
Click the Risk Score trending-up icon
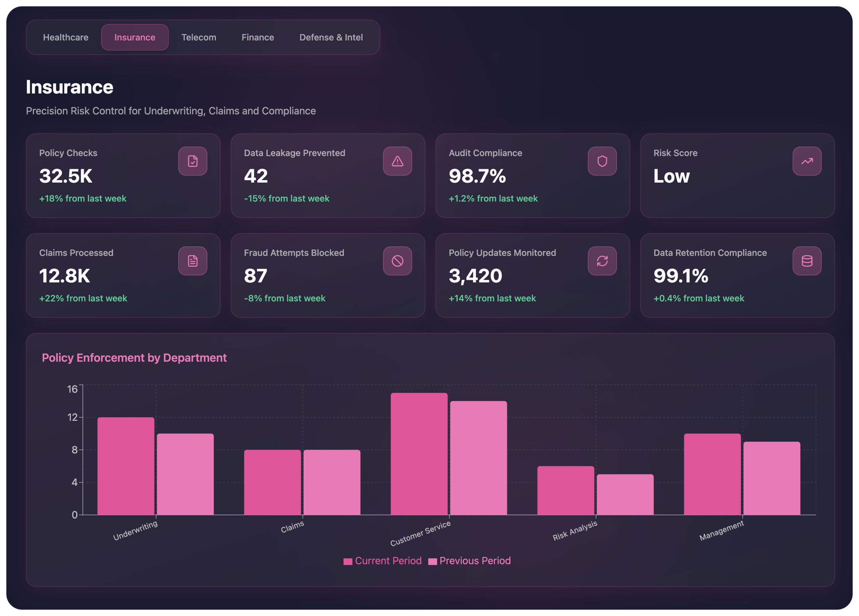[807, 161]
